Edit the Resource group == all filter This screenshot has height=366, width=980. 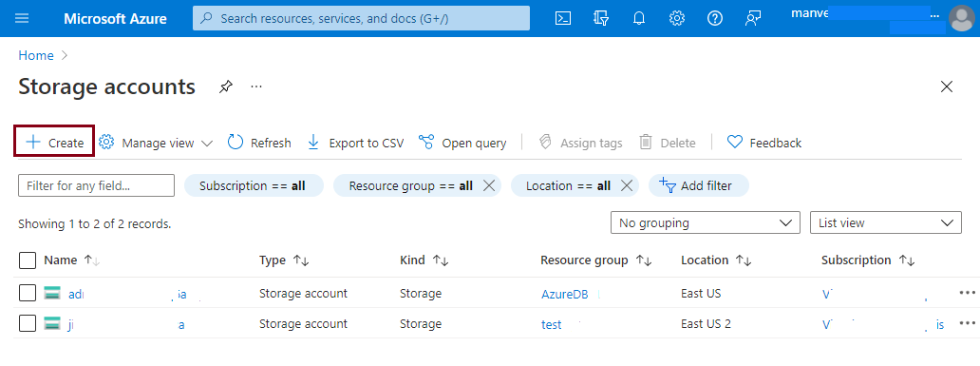[410, 185]
